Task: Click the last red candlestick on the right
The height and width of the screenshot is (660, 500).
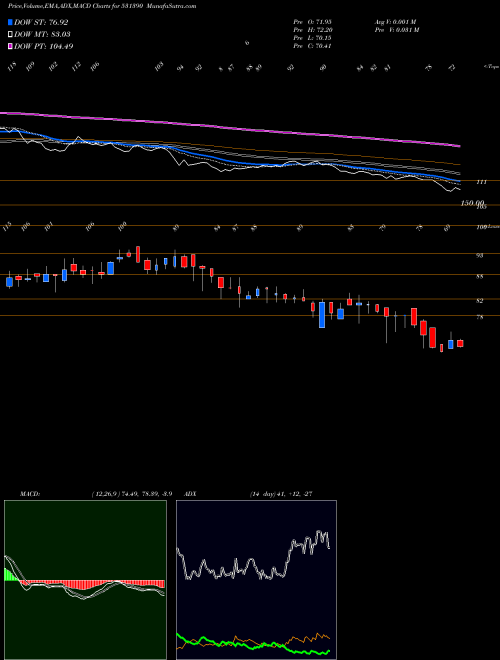Action: [x=460, y=343]
